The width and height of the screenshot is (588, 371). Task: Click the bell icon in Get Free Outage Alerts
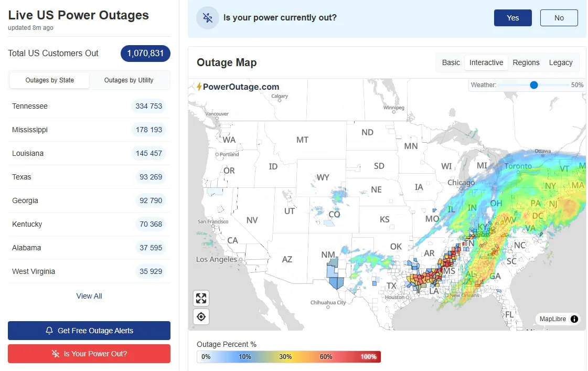49,331
